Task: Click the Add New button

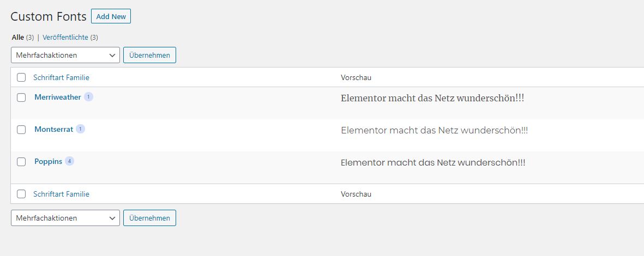Action: (x=111, y=16)
